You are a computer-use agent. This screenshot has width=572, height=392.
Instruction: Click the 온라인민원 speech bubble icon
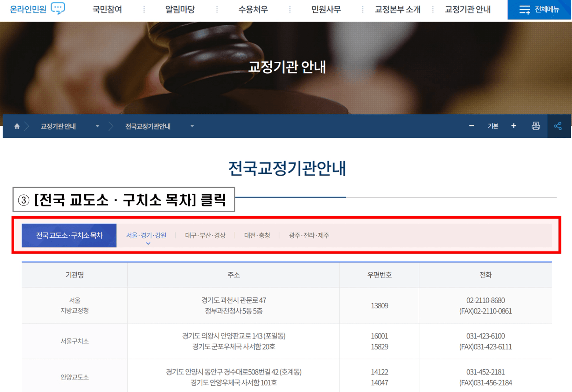[x=58, y=8]
